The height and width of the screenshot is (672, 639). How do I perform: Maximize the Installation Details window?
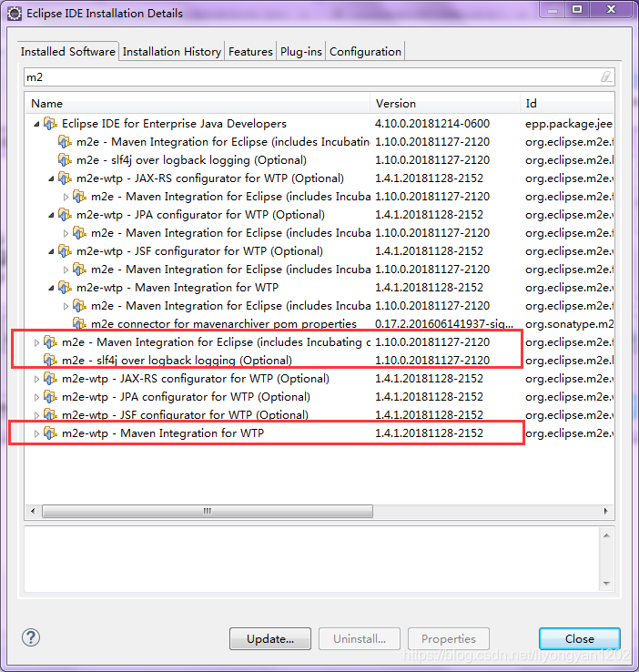577,9
